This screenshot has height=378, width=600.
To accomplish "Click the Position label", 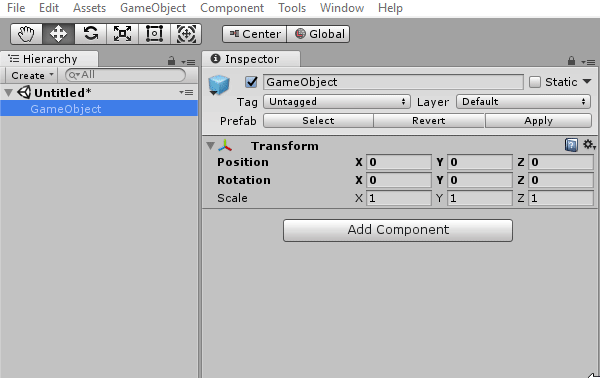I will pyautogui.click(x=243, y=162).
